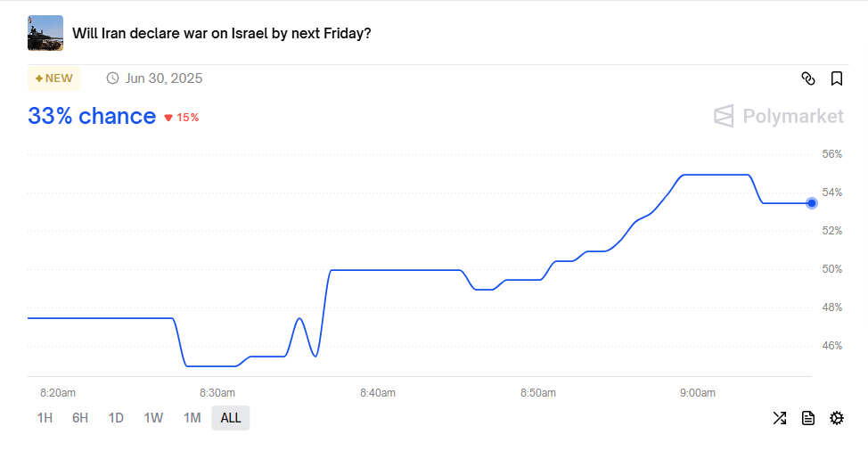Click the shuffle/compare arrows icon
The image size is (868, 459).
pyautogui.click(x=780, y=418)
